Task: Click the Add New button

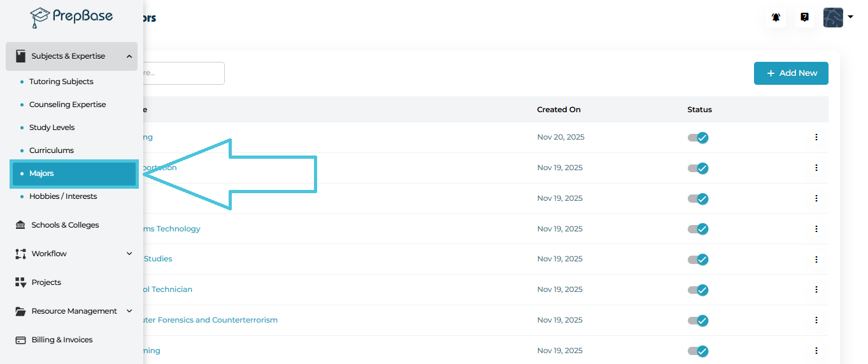Action: 791,73
